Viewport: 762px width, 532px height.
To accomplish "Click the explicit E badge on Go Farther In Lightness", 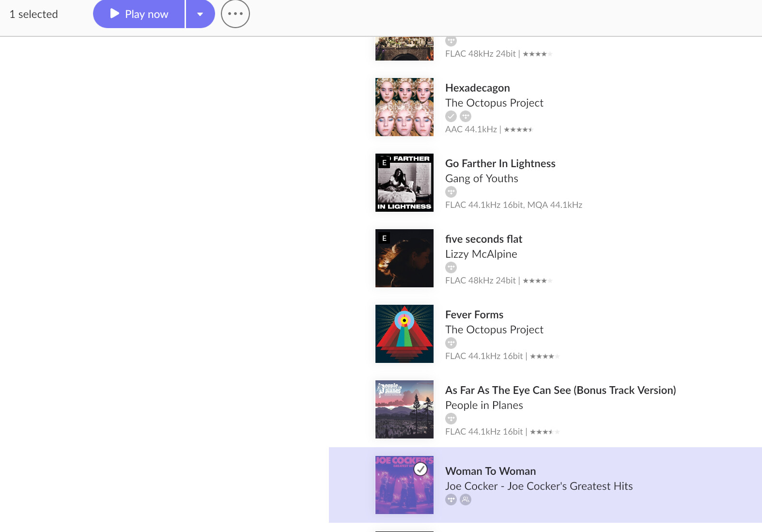I will click(384, 163).
